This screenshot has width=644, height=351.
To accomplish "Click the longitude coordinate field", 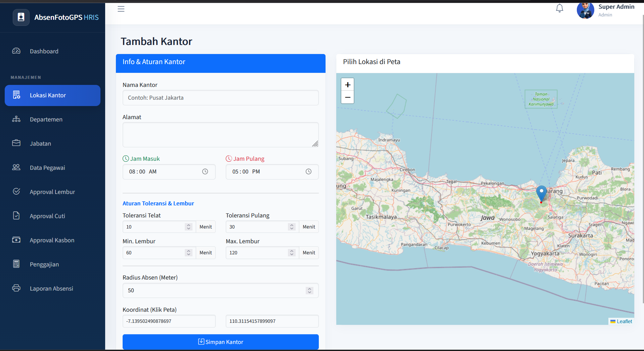I will 272,321.
